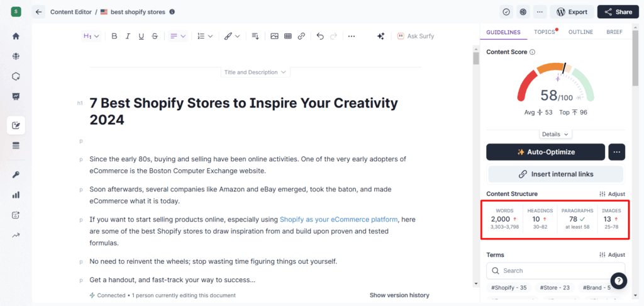Click the Auto-Optimize button
The height and width of the screenshot is (306, 644).
click(545, 152)
